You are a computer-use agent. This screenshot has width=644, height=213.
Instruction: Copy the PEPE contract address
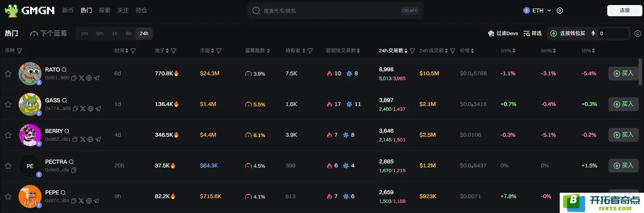[74, 201]
